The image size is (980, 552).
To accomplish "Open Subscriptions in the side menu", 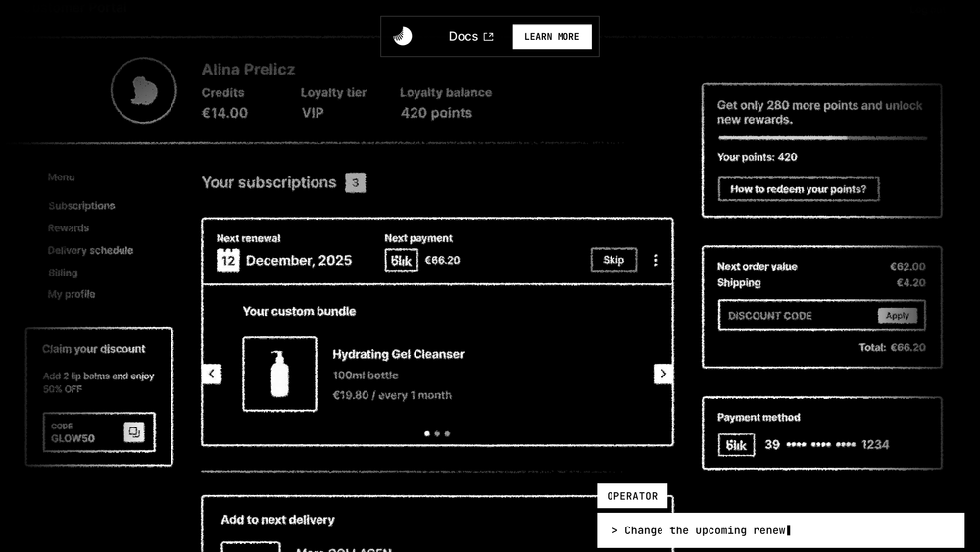I will pos(82,206).
